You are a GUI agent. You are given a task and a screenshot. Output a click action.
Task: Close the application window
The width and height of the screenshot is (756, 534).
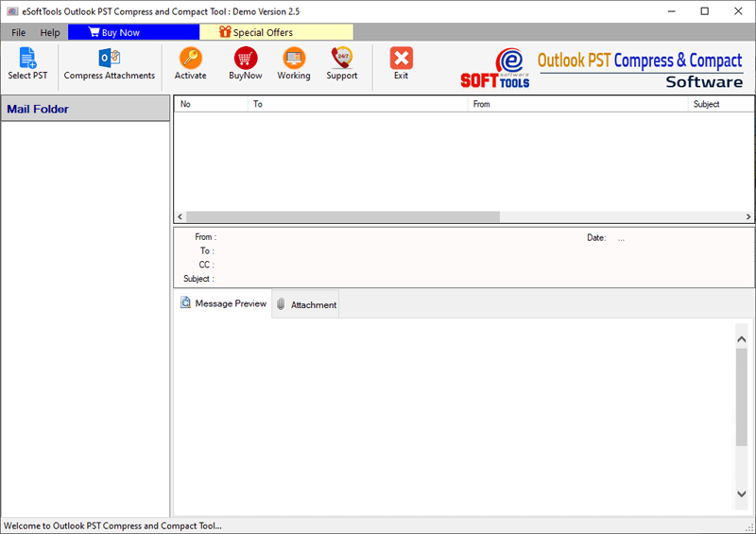738,11
